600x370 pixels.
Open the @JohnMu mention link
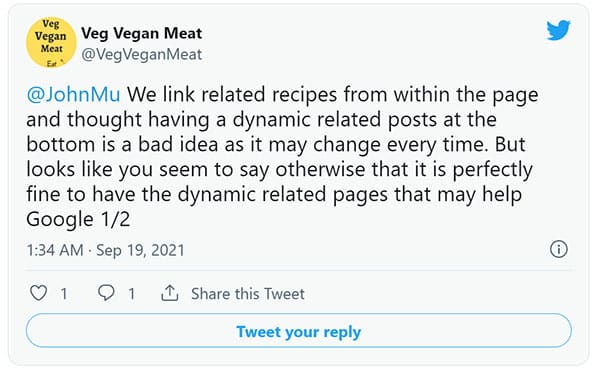pyautogui.click(x=73, y=95)
